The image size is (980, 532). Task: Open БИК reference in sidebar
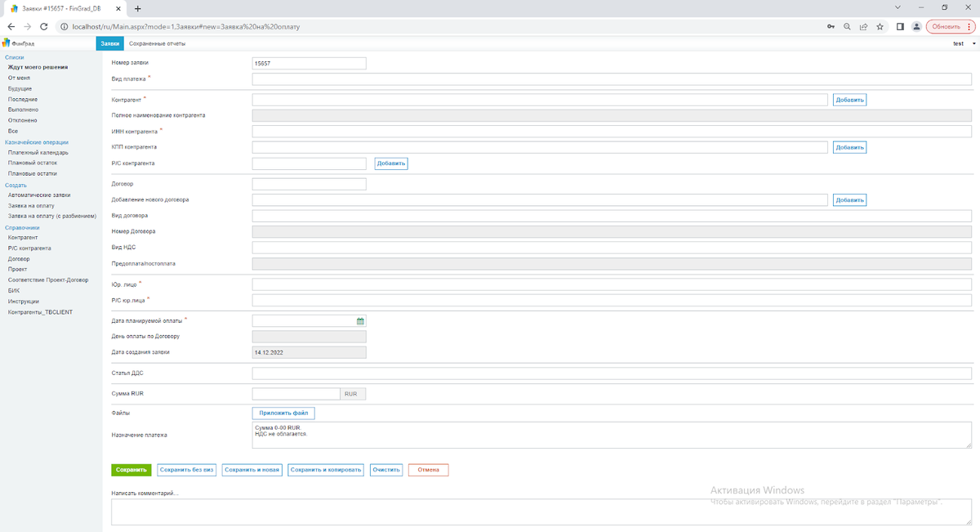pos(13,290)
